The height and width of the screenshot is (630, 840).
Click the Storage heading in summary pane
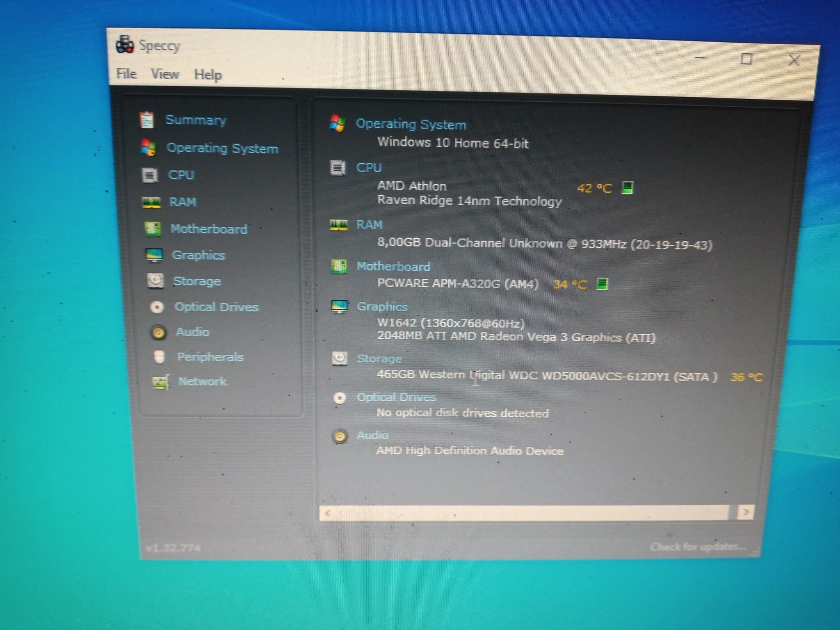pos(379,358)
